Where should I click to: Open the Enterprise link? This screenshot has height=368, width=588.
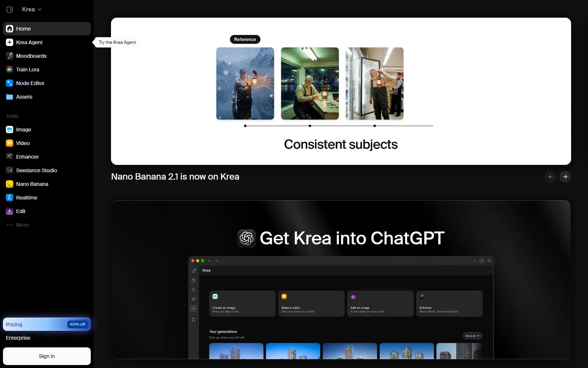[x=18, y=338]
